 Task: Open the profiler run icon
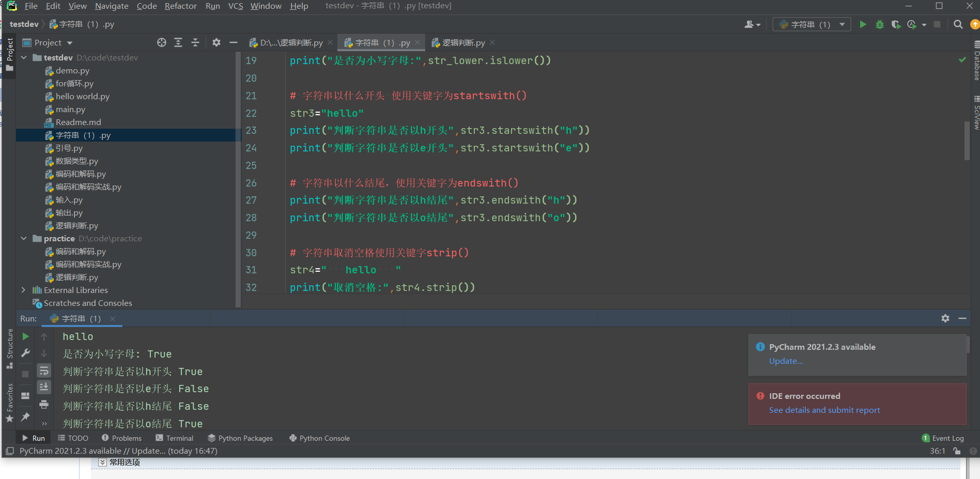pyautogui.click(x=912, y=24)
